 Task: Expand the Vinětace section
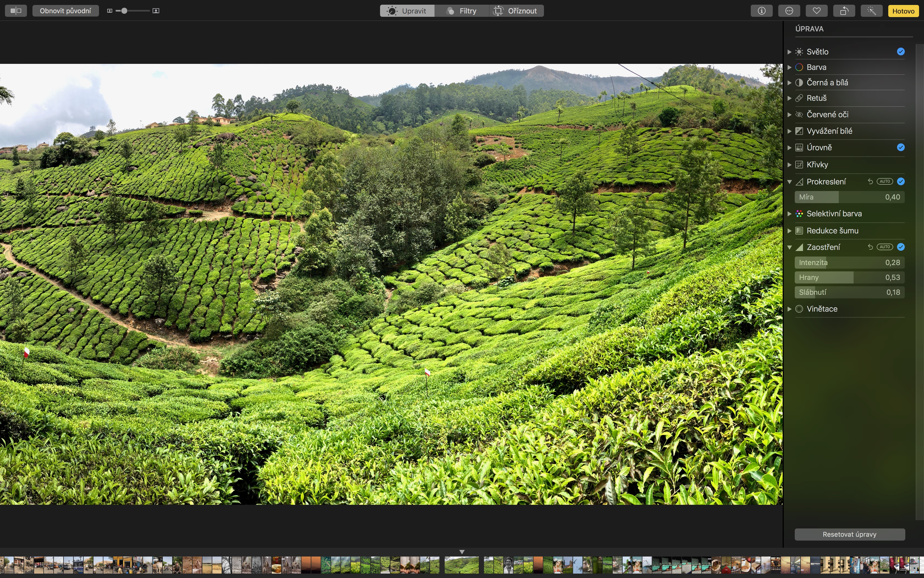[789, 309]
